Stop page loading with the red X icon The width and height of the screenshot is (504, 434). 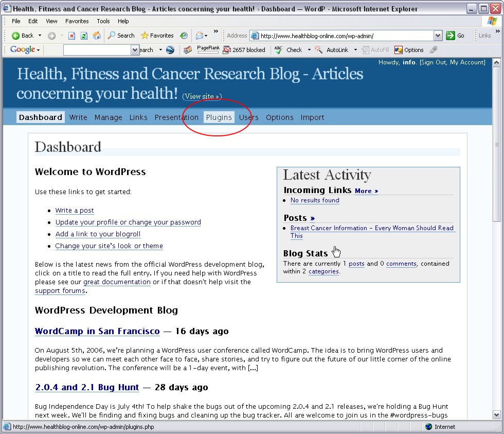pos(71,36)
